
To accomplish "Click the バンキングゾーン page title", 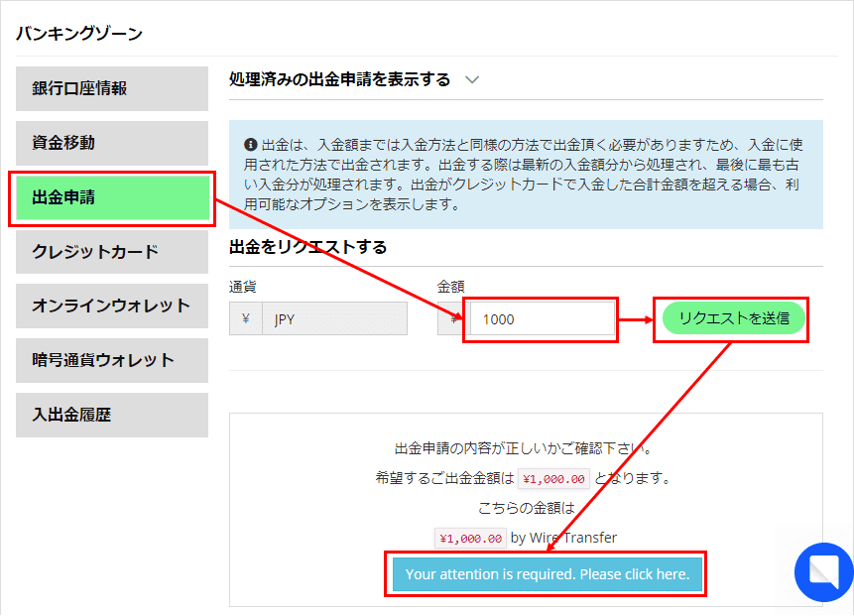I will coord(79,33).
